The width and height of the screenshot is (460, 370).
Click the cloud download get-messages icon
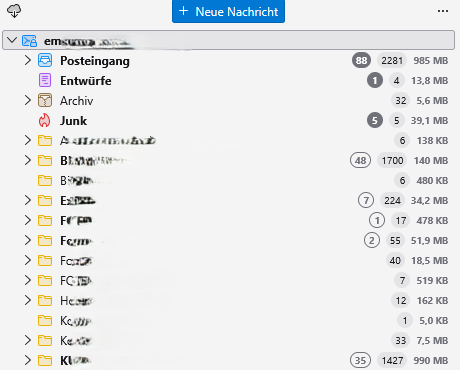(x=14, y=11)
